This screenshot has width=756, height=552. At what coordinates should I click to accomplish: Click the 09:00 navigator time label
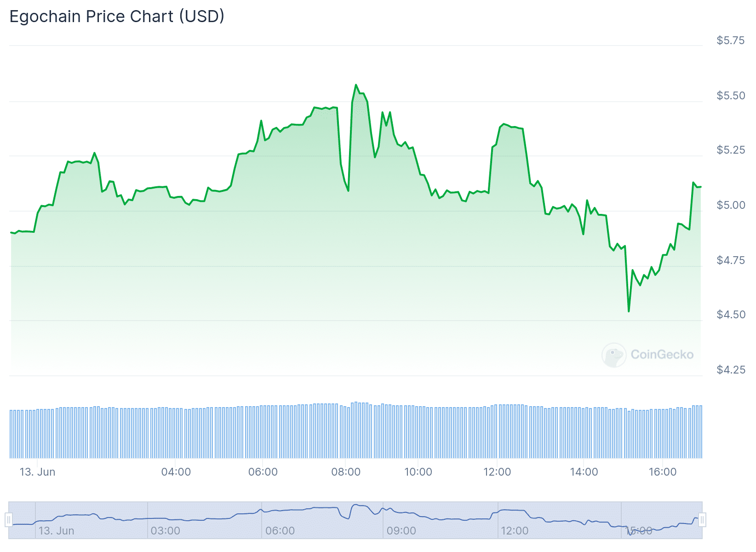[x=401, y=531]
